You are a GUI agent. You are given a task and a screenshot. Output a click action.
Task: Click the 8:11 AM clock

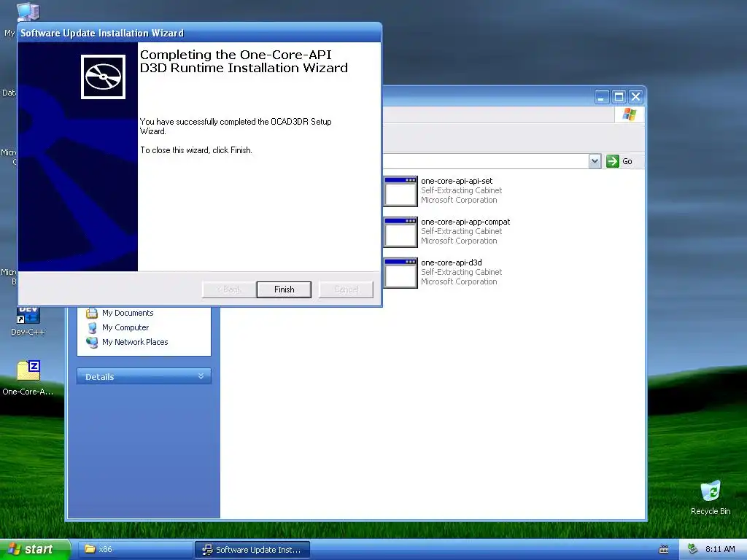[x=720, y=549]
